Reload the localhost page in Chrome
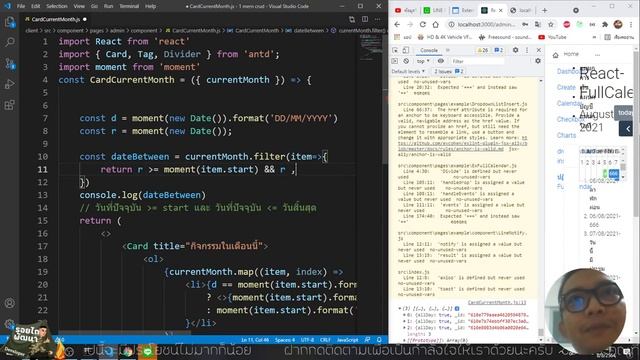640x360 pixels. coord(423,24)
